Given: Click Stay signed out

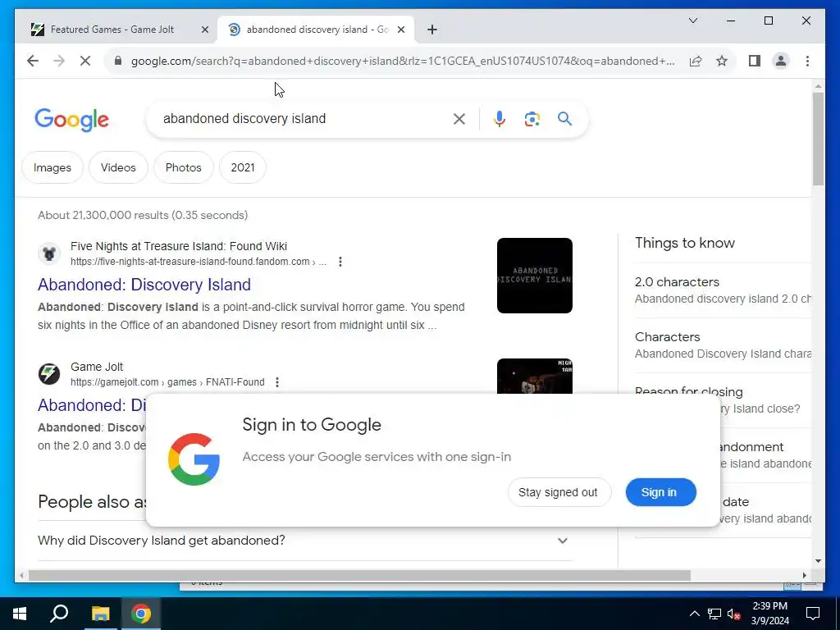Looking at the screenshot, I should coord(558,492).
